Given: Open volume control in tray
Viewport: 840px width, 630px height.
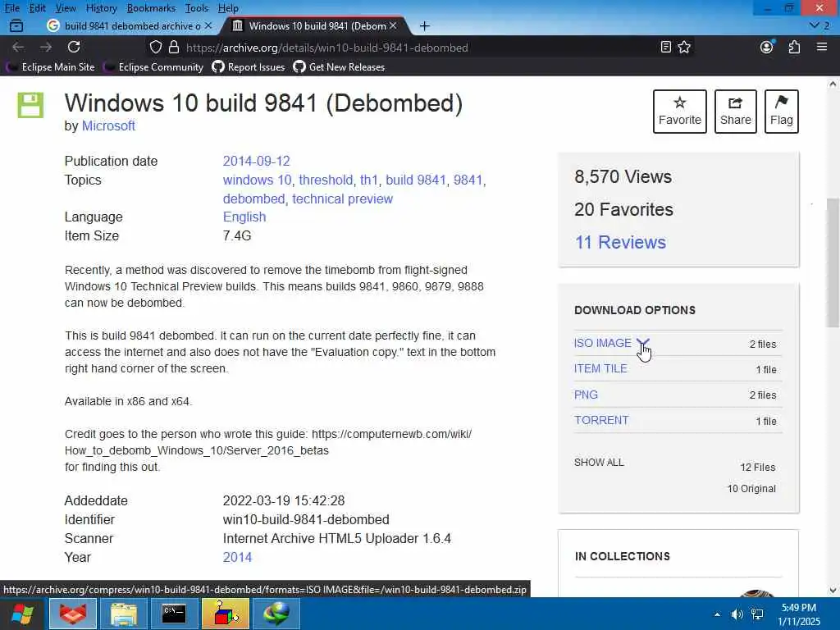Looking at the screenshot, I should click(737, 614).
